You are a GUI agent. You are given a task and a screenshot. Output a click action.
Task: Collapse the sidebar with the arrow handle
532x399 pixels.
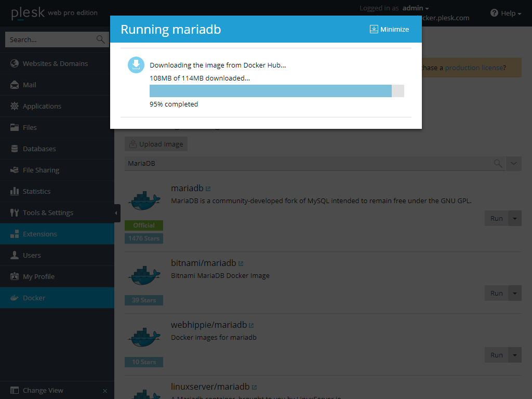tap(117, 213)
